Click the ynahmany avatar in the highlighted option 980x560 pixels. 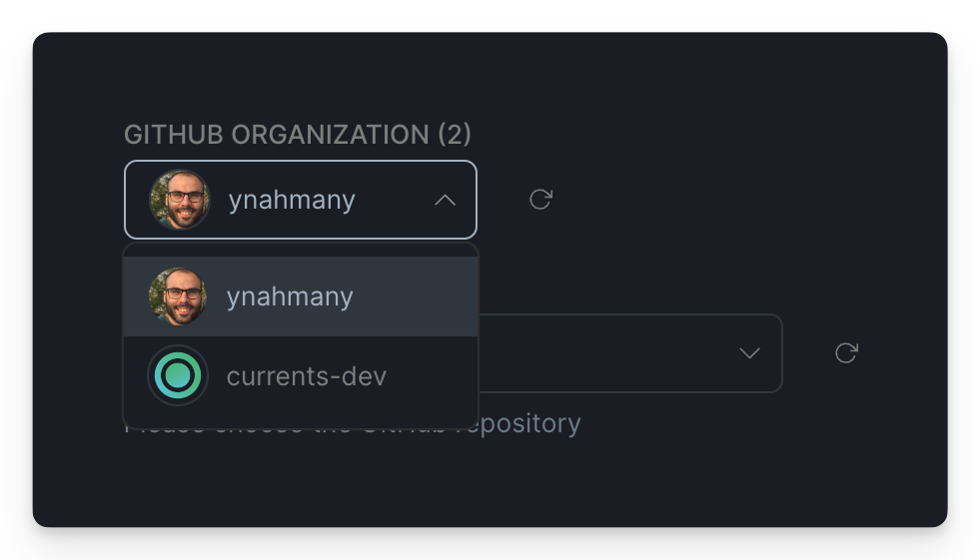pyautogui.click(x=178, y=296)
